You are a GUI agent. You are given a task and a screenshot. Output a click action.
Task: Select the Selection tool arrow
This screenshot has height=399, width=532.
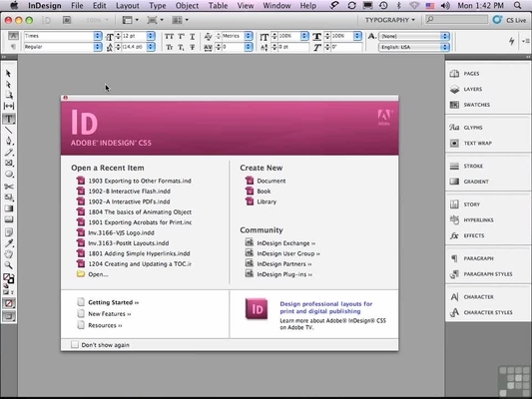click(x=8, y=73)
